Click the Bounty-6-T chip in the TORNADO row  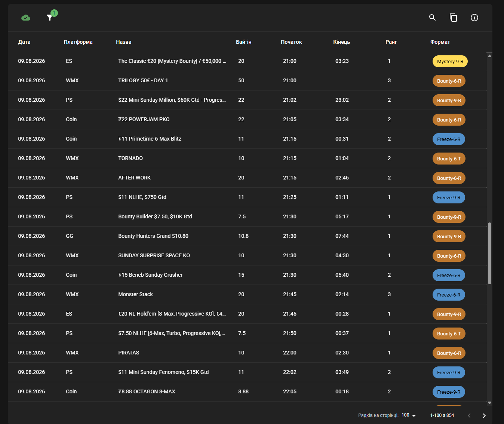(x=449, y=159)
